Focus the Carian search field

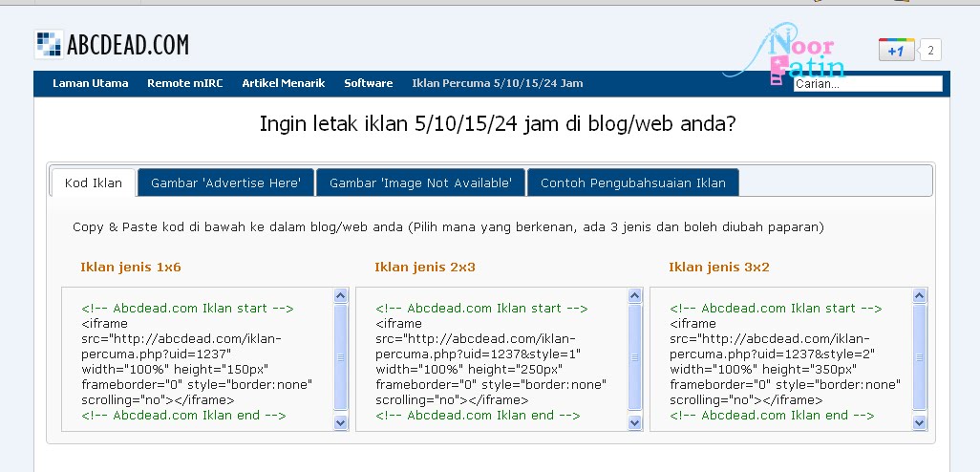(867, 84)
